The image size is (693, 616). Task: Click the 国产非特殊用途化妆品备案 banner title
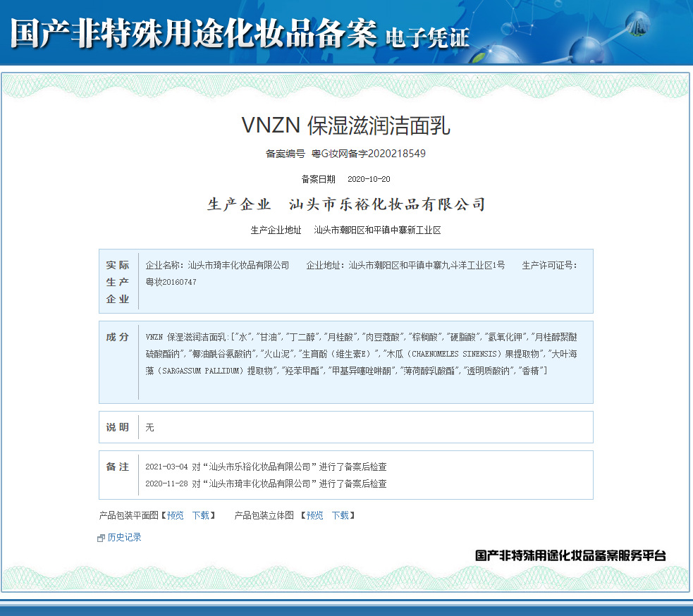(194, 34)
